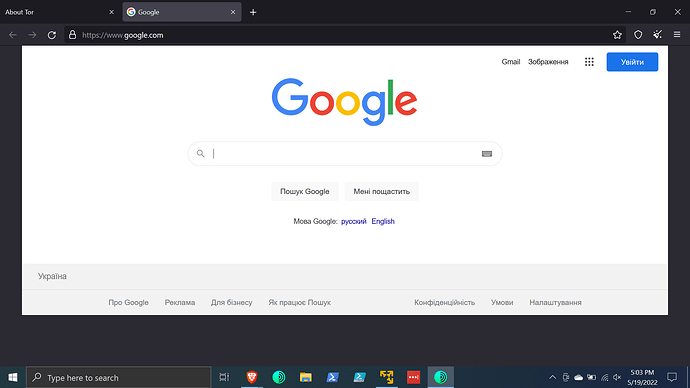Open the Tor shield security level icon
The height and width of the screenshot is (388, 690).
coord(638,35)
